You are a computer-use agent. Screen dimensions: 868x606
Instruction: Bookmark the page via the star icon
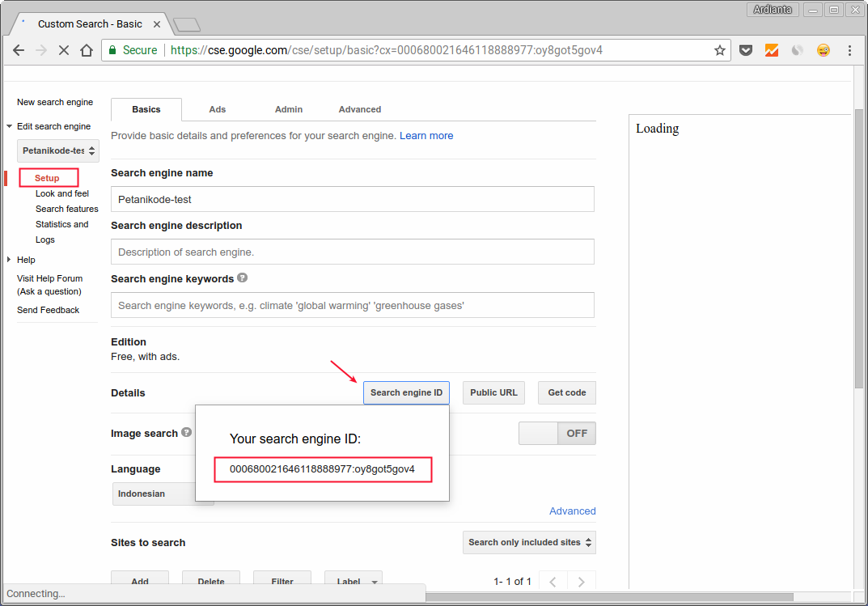[720, 49]
